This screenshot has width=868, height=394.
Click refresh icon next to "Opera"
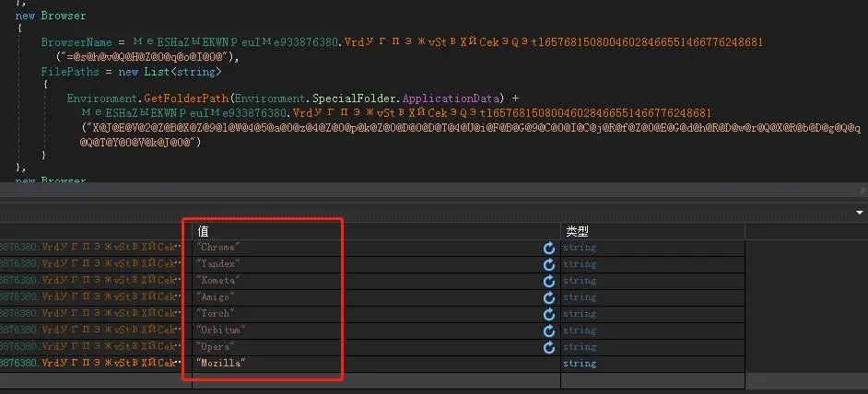point(549,347)
